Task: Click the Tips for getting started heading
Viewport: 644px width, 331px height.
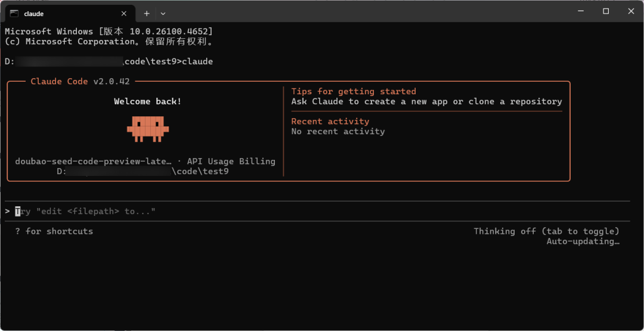Action: click(x=353, y=91)
